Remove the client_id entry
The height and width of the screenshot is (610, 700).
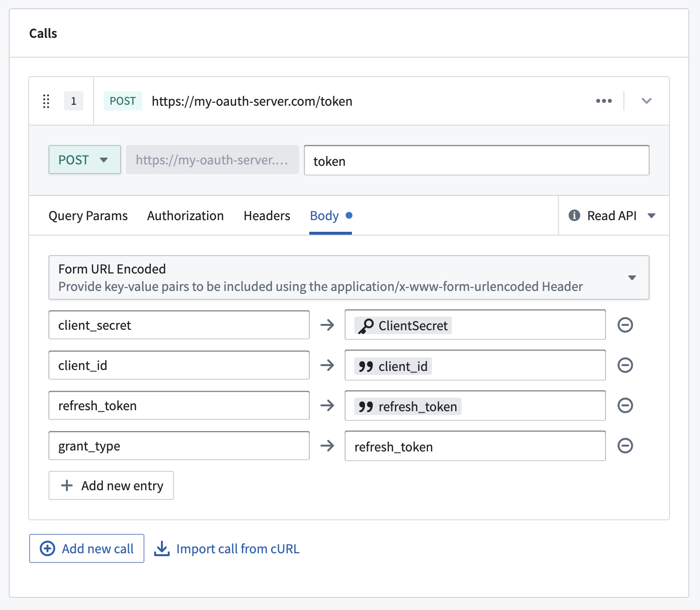pyautogui.click(x=625, y=365)
